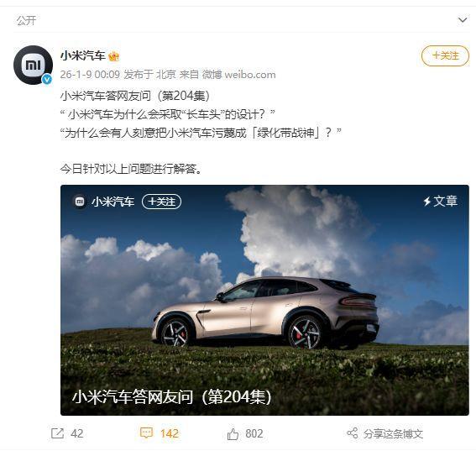Toggle +关注 inside the article card
This screenshot has width=476, height=451.
click(161, 202)
